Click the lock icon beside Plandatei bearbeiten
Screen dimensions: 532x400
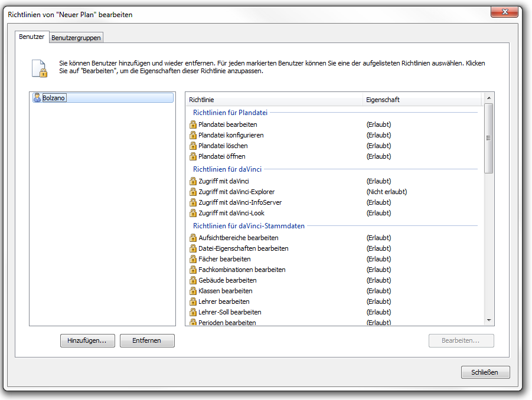pos(192,124)
